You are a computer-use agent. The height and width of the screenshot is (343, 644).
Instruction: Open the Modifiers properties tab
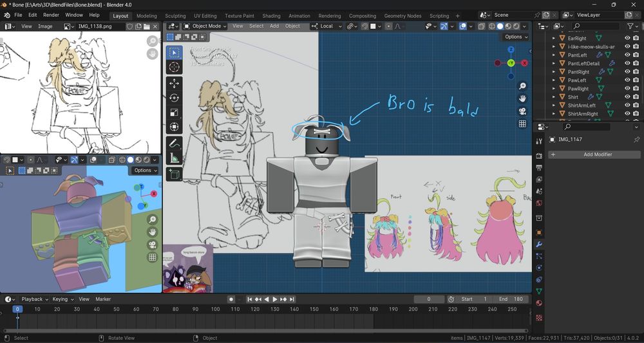coord(539,244)
